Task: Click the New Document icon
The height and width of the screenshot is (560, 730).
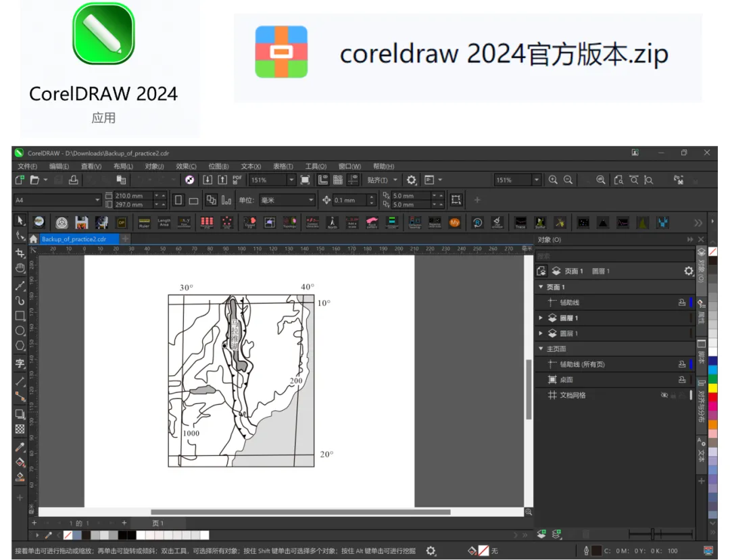Action: click(x=20, y=180)
